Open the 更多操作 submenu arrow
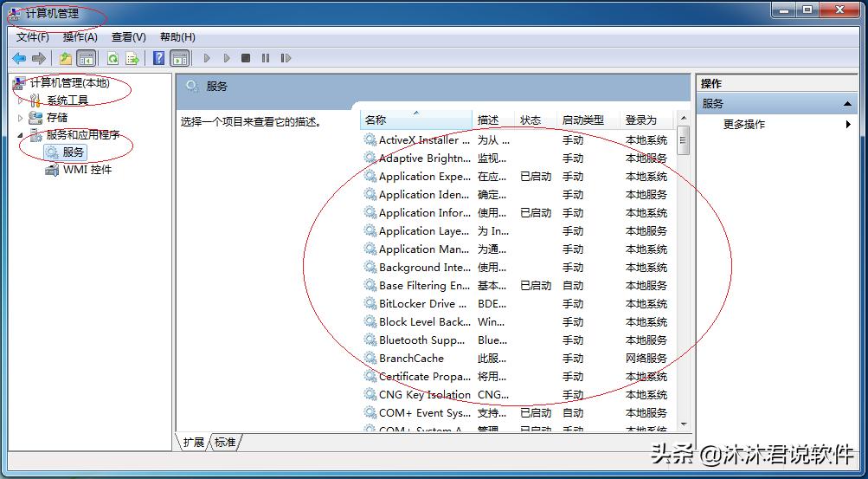868x479 pixels. (848, 125)
